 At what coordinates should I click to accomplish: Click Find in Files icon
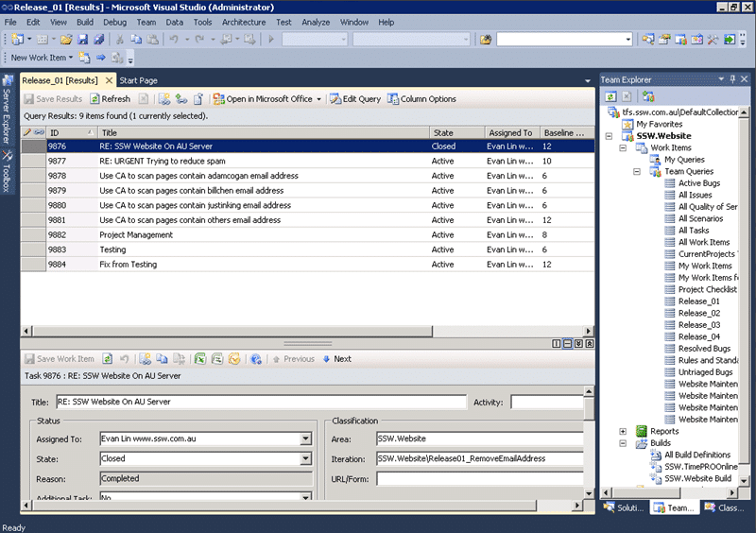click(x=486, y=39)
